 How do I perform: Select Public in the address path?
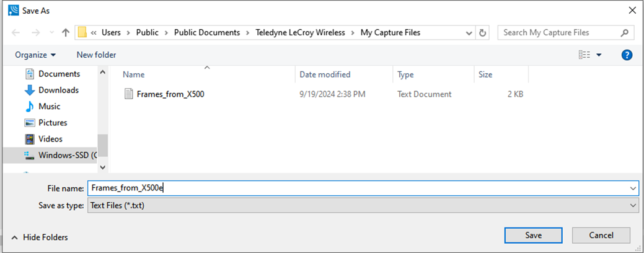[148, 32]
